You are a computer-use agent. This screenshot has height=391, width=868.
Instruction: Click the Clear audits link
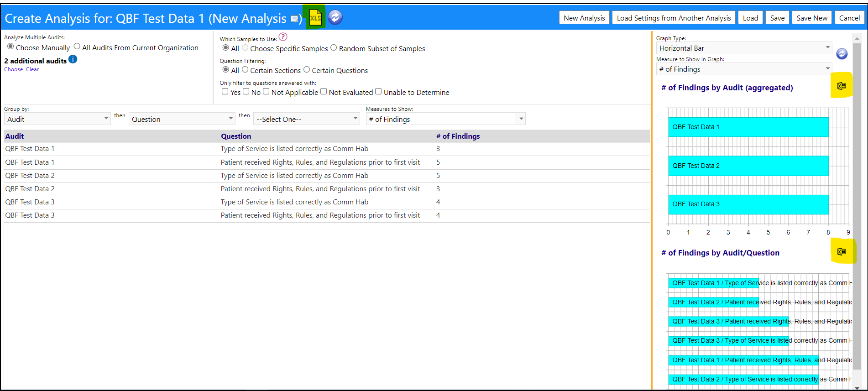[x=32, y=69]
